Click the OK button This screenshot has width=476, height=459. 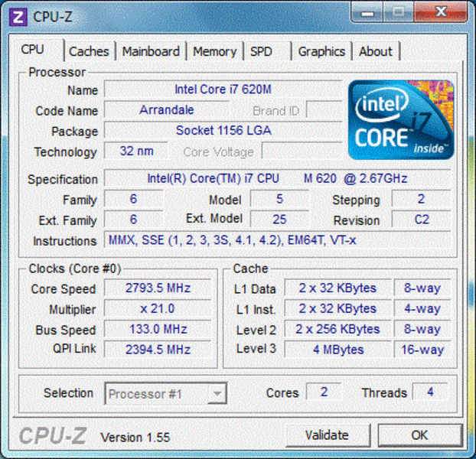click(x=420, y=435)
